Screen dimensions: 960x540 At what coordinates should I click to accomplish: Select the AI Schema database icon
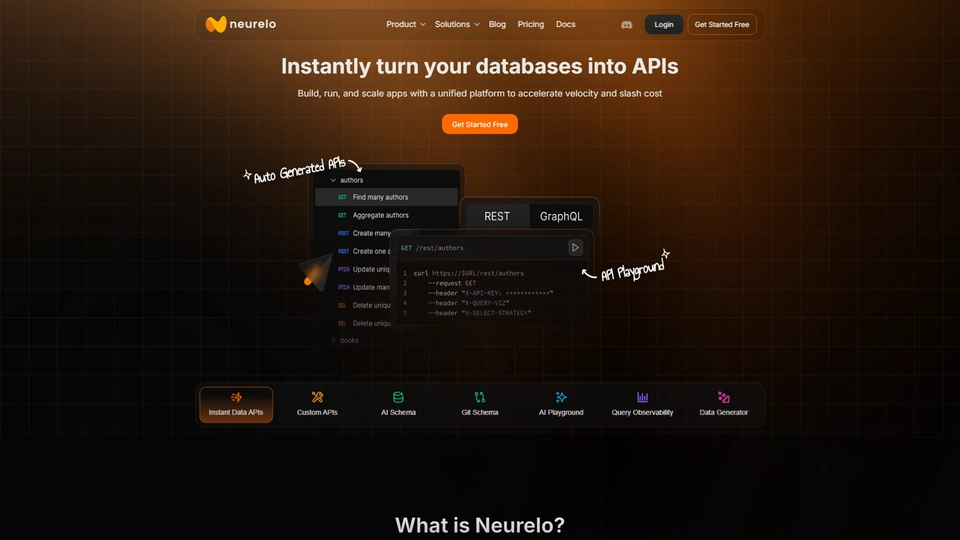coord(398,397)
